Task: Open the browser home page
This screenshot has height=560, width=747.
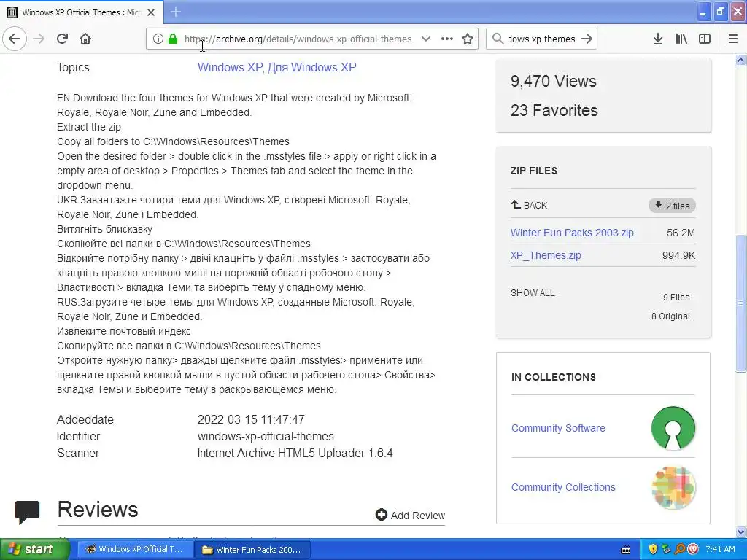Action: pos(85,39)
